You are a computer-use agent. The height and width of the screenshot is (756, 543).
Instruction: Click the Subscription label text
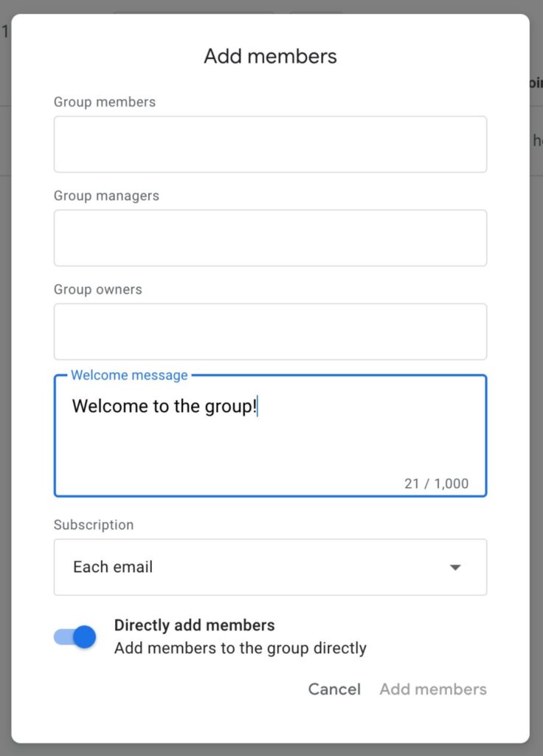pyautogui.click(x=94, y=525)
